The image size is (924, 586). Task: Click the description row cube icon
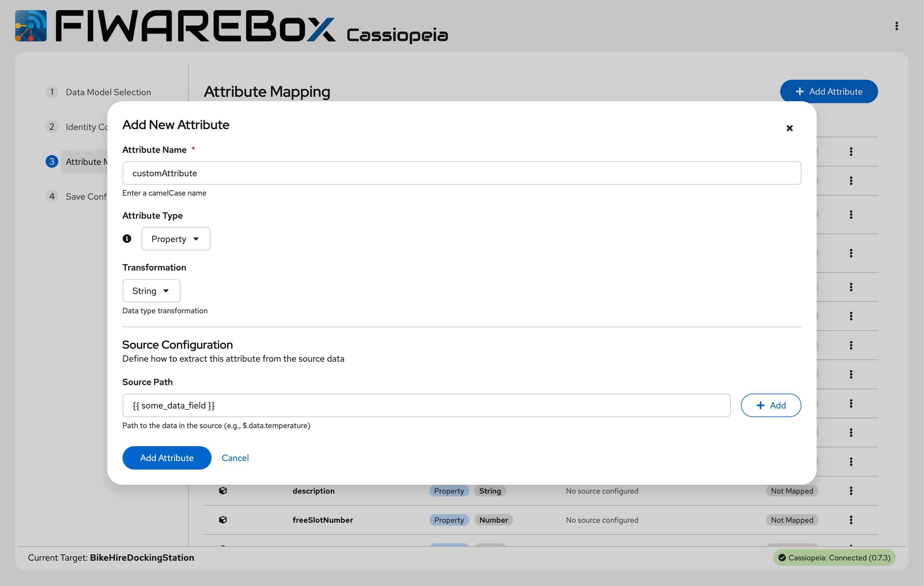pyautogui.click(x=223, y=491)
